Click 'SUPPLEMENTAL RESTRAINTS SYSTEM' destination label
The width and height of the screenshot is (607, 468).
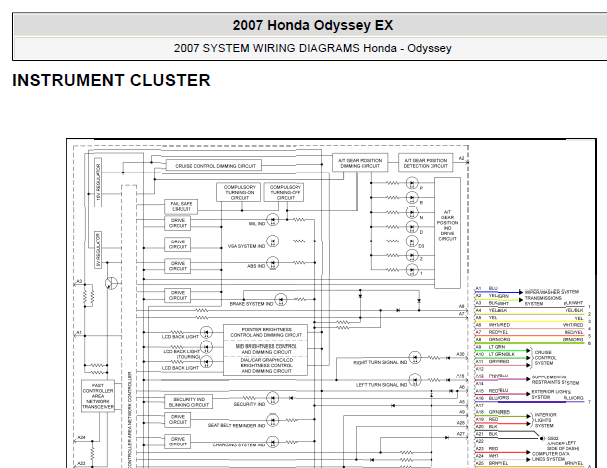(x=556, y=380)
